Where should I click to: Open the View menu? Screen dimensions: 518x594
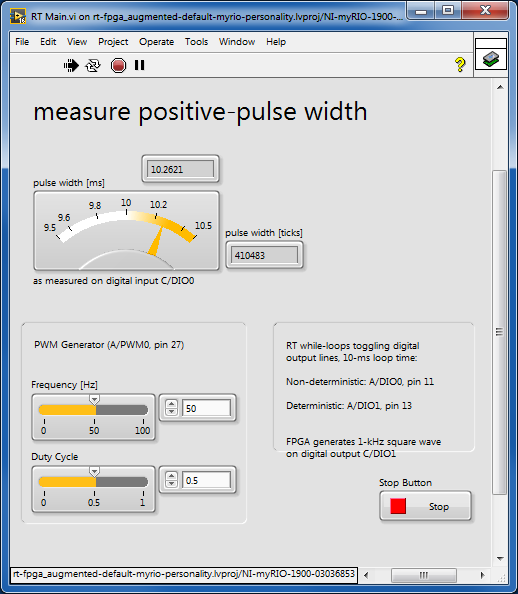coord(77,42)
